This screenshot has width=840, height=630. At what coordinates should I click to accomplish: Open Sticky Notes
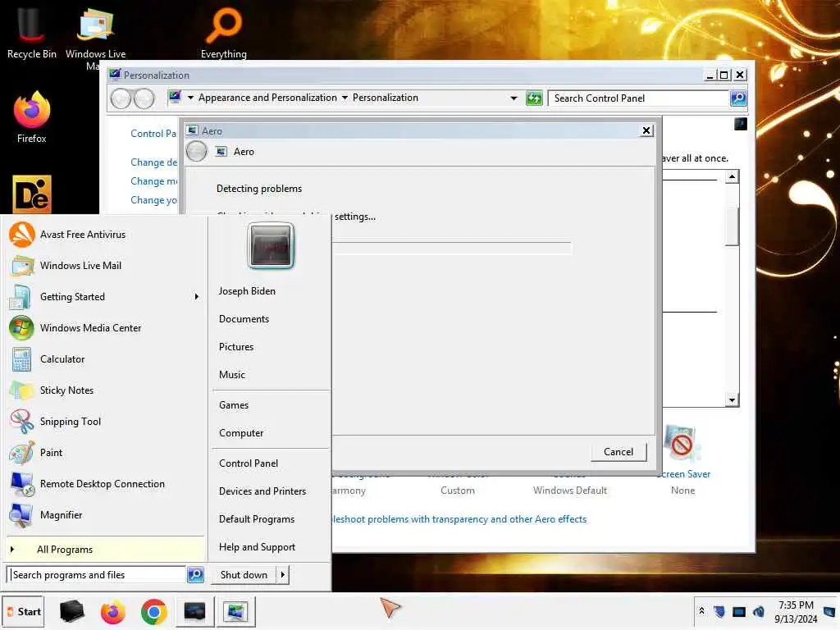105,390
